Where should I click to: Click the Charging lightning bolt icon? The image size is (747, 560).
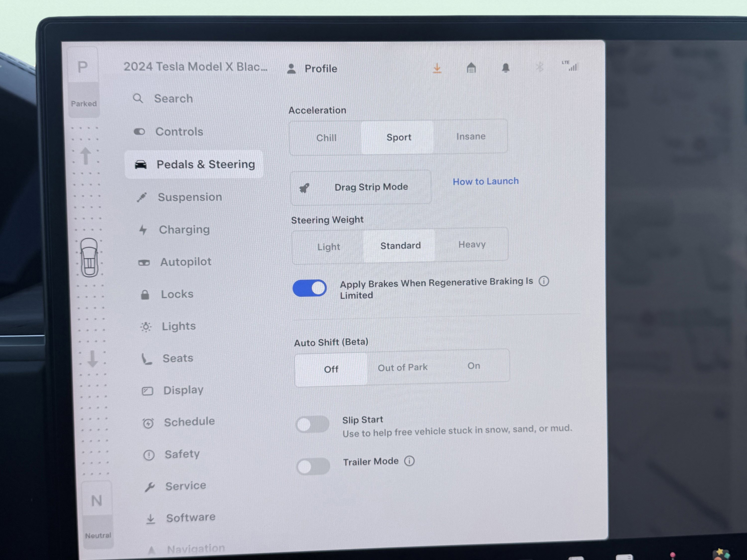coord(143,230)
